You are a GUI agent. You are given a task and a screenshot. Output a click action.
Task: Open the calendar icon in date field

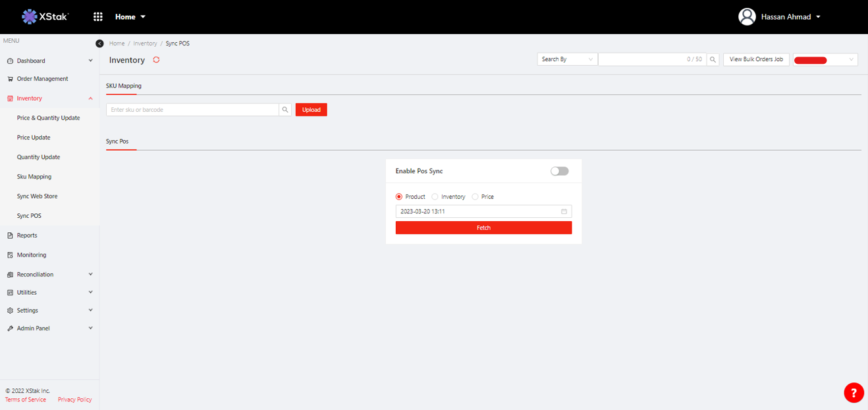(x=564, y=212)
